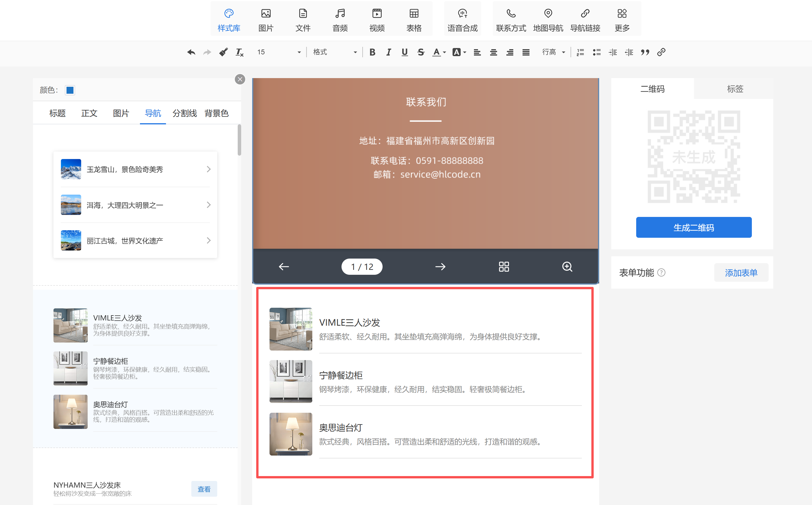Click the 生成二维码 button
The height and width of the screenshot is (505, 812).
coord(693,227)
